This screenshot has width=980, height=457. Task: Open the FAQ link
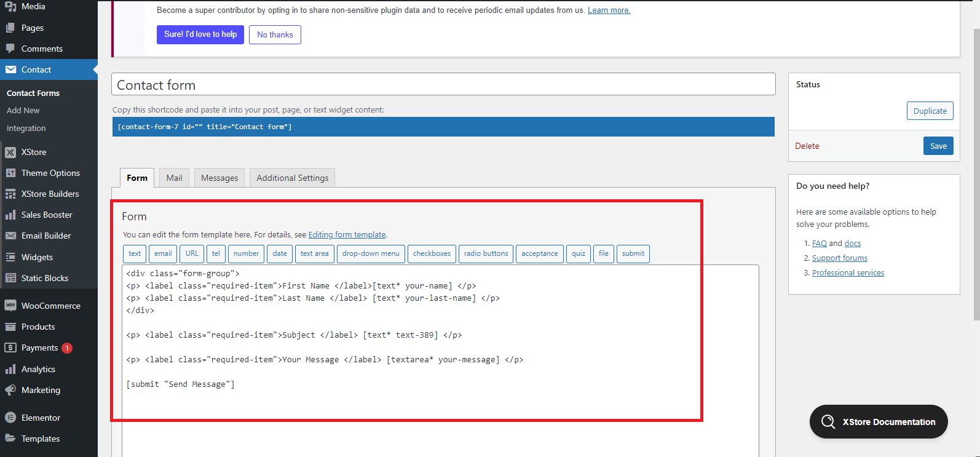coord(820,243)
